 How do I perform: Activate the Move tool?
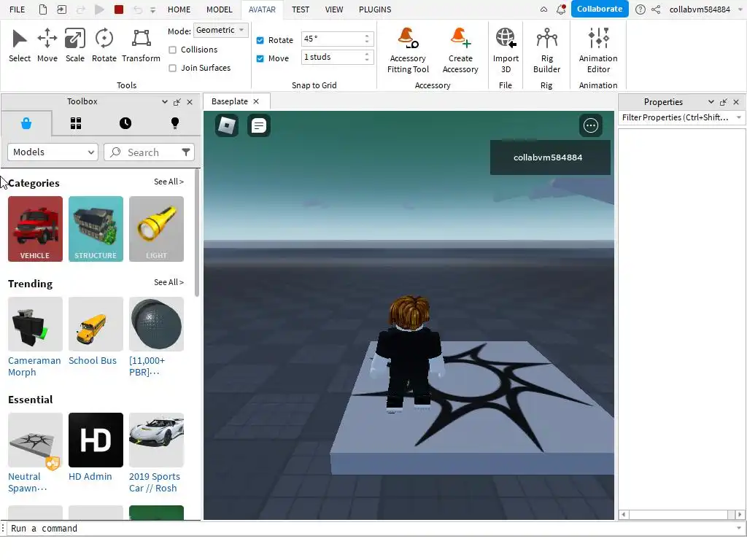click(47, 45)
